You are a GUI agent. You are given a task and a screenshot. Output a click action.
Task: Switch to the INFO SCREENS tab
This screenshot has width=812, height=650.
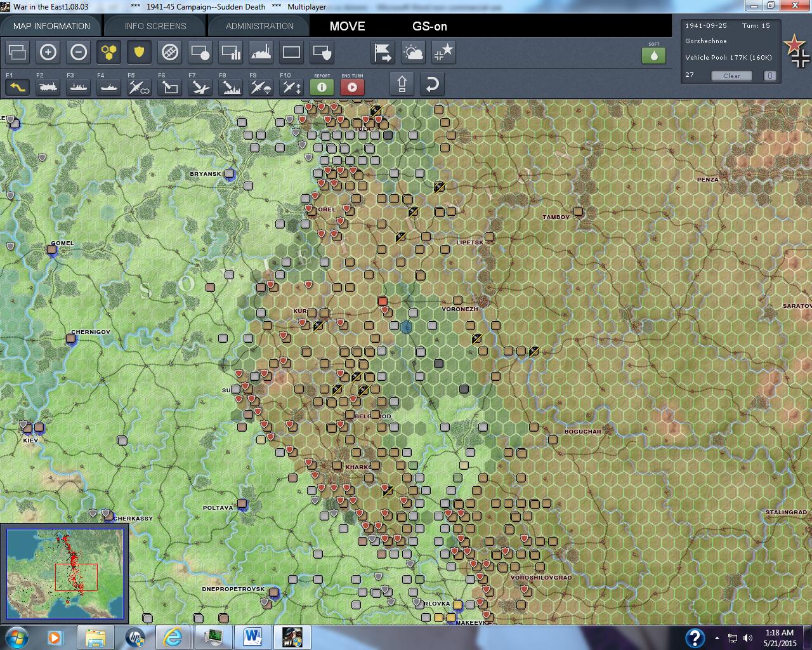tap(154, 26)
